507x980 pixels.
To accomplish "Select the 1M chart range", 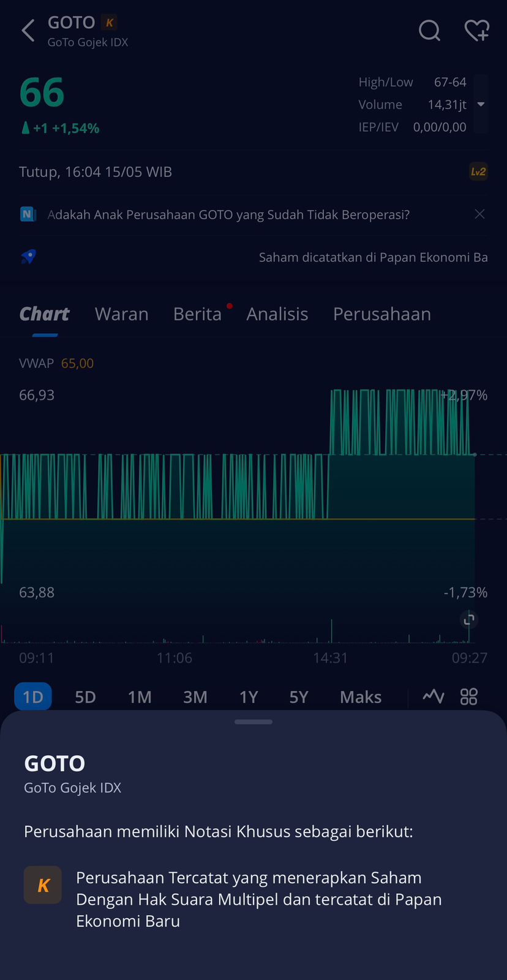I will click(140, 697).
